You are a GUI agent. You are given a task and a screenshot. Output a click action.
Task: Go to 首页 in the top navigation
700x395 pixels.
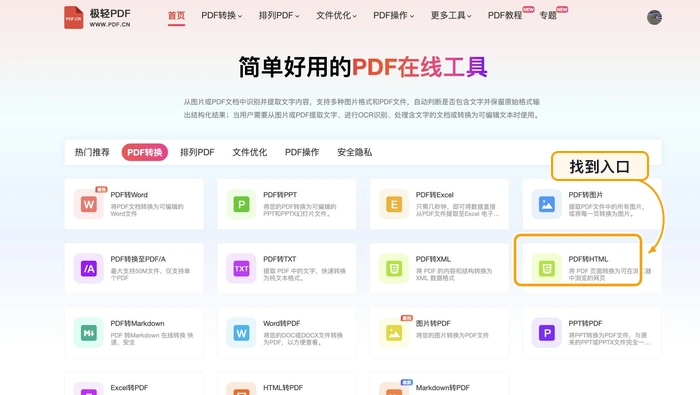pyautogui.click(x=176, y=16)
